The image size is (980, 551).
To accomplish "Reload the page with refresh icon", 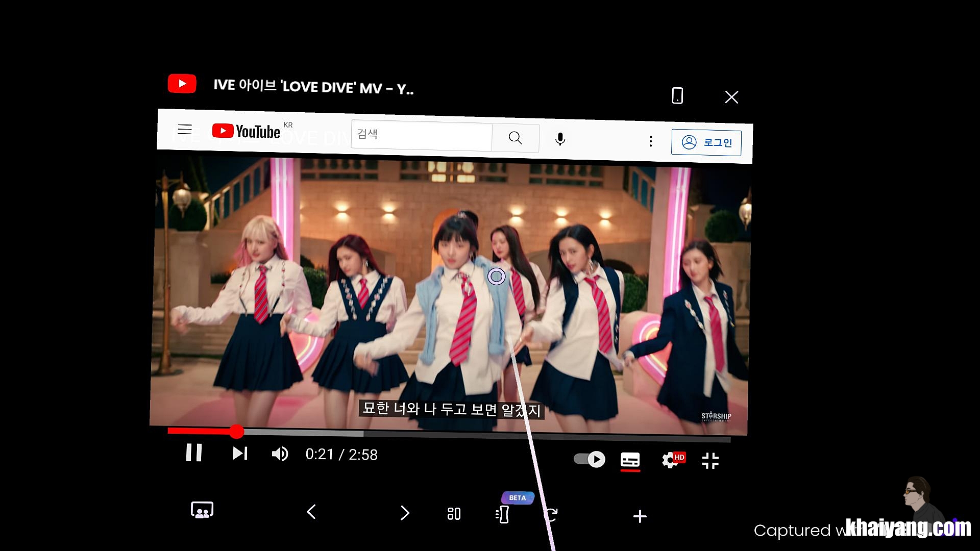I will click(x=551, y=515).
